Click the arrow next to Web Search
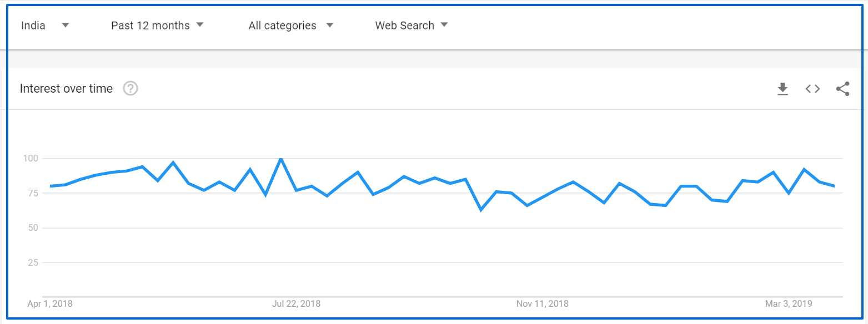 [444, 25]
